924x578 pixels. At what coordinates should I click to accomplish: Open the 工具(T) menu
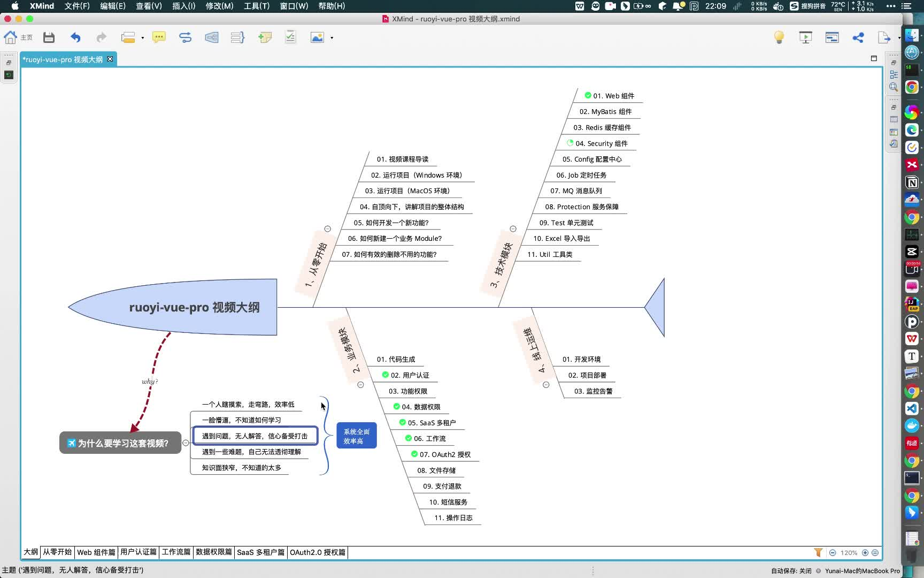pos(257,6)
